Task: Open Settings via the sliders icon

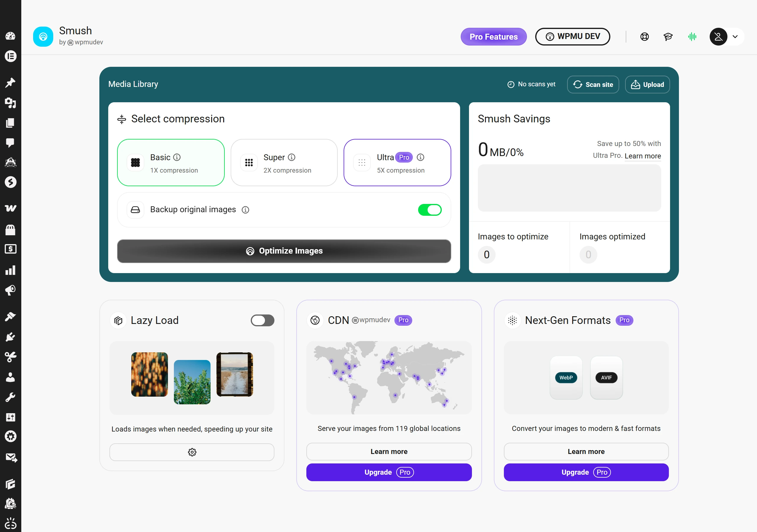Action: tap(11, 417)
